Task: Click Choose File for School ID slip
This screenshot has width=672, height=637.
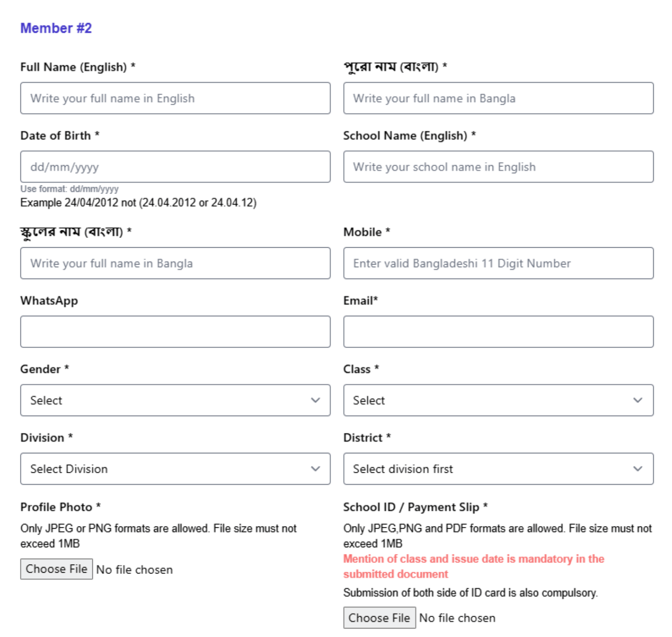Action: (379, 617)
